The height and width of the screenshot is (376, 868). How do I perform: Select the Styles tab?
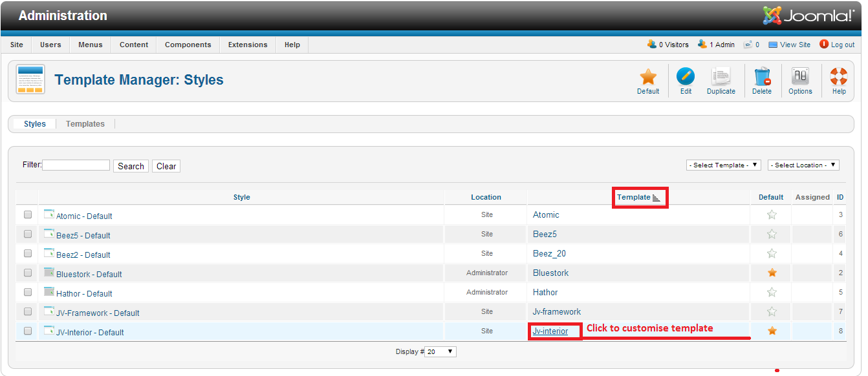(x=35, y=124)
